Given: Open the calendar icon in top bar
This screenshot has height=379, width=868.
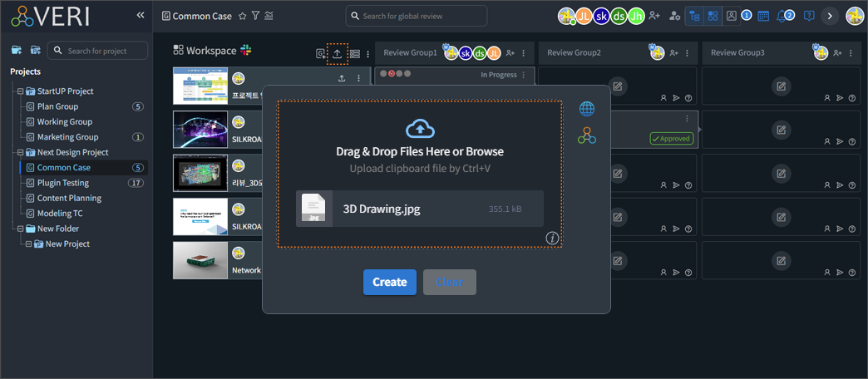Looking at the screenshot, I should click(763, 16).
